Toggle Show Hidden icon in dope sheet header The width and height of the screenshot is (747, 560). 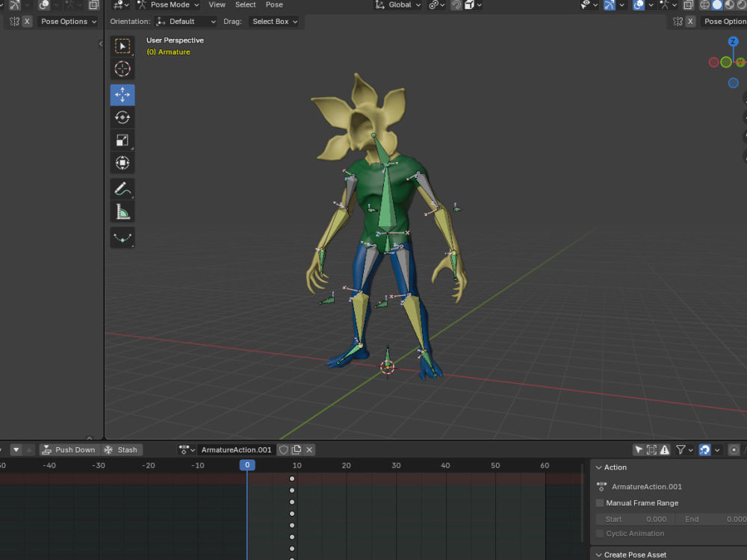coord(651,449)
